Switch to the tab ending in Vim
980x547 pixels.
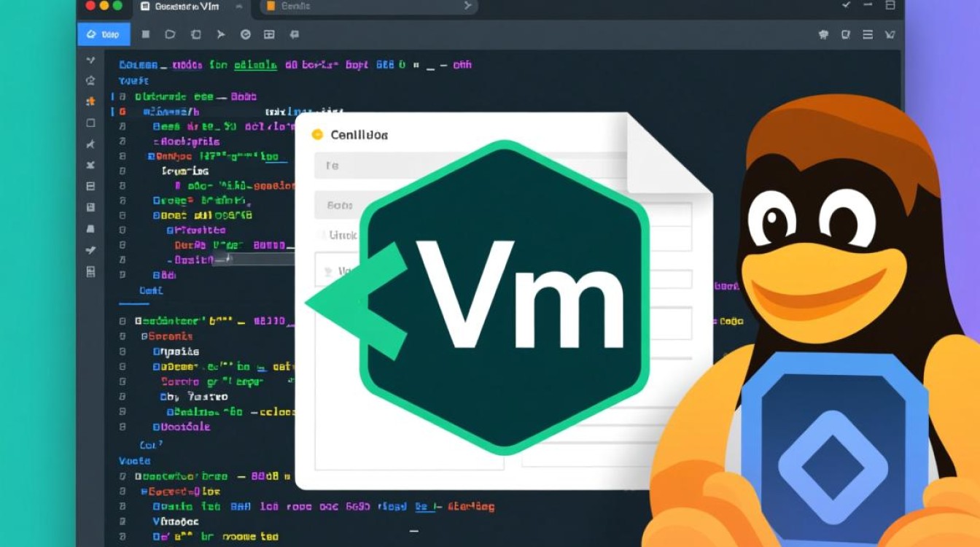tap(191, 6)
